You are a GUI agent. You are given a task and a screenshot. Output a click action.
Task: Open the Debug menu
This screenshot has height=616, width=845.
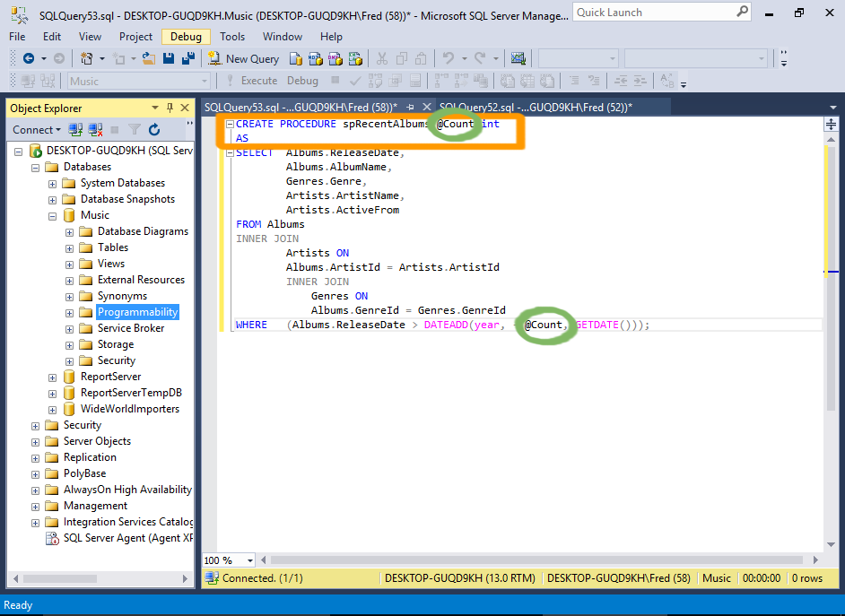(x=186, y=37)
